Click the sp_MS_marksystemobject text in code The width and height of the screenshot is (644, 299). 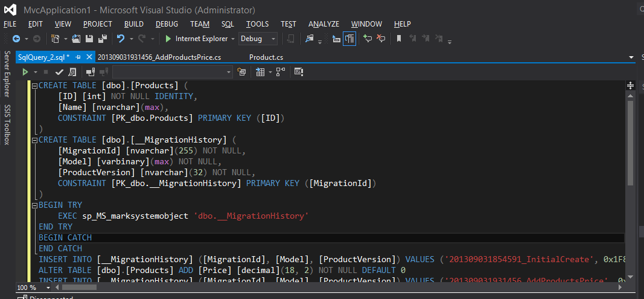pos(135,216)
